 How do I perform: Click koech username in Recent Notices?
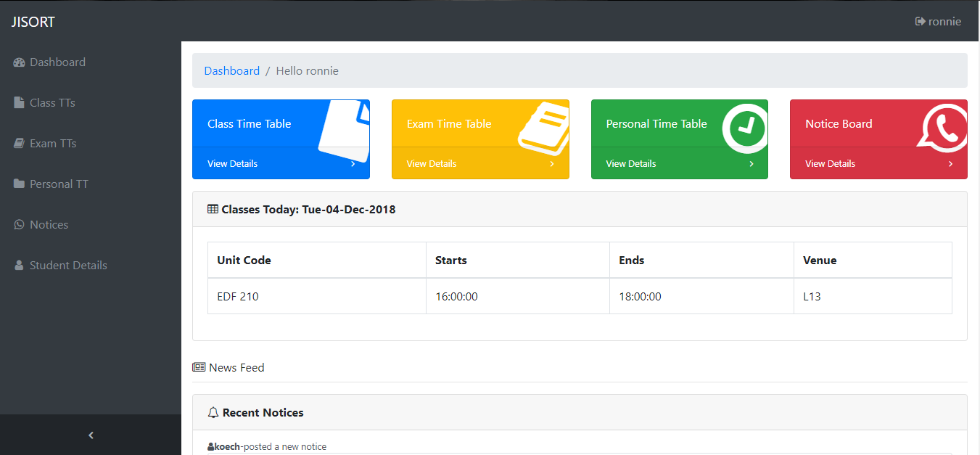click(x=228, y=447)
